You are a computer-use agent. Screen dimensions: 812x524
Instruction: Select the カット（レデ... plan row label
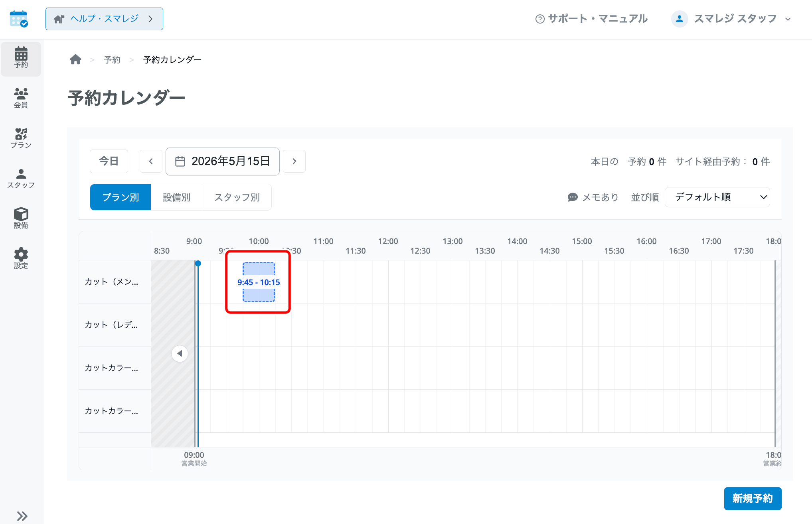[x=111, y=325]
